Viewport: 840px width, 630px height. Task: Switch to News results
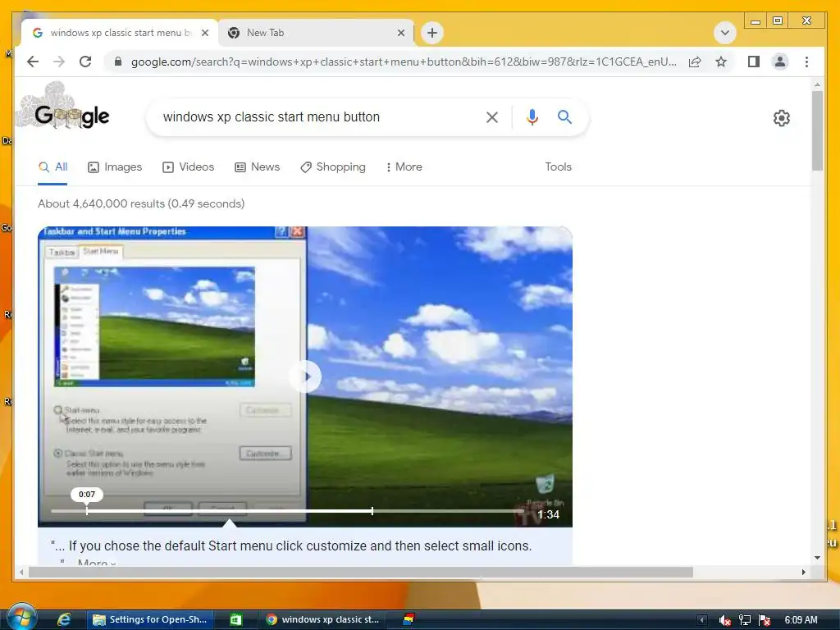pos(257,167)
